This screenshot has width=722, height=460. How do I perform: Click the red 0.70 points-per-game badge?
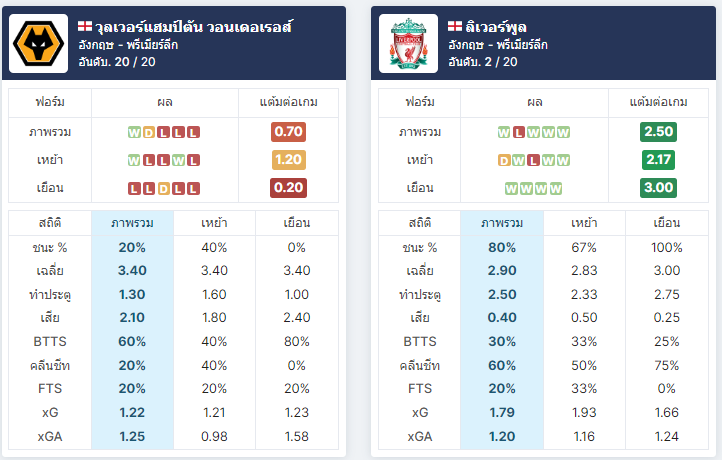point(288,132)
